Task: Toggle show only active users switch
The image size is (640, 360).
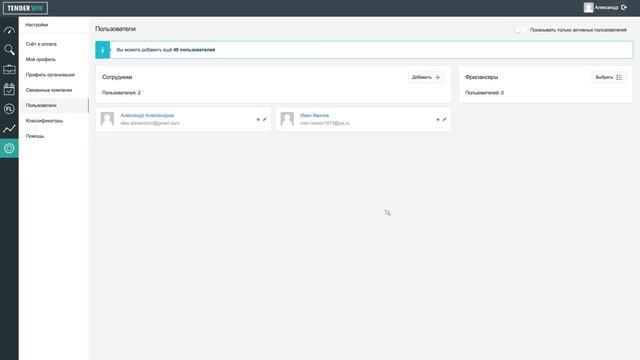Action: click(x=519, y=30)
